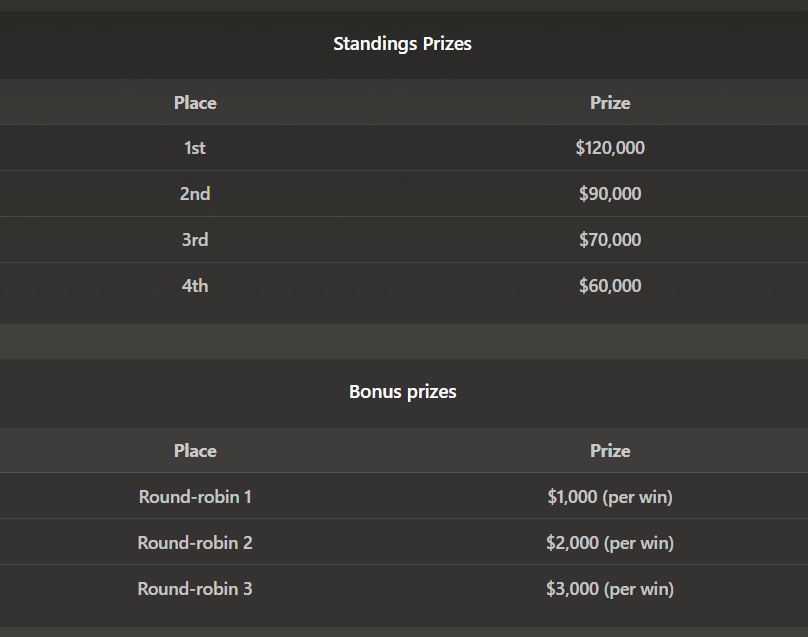808x637 pixels.
Task: Select the $2,000 (per win) cell
Action: click(x=610, y=543)
